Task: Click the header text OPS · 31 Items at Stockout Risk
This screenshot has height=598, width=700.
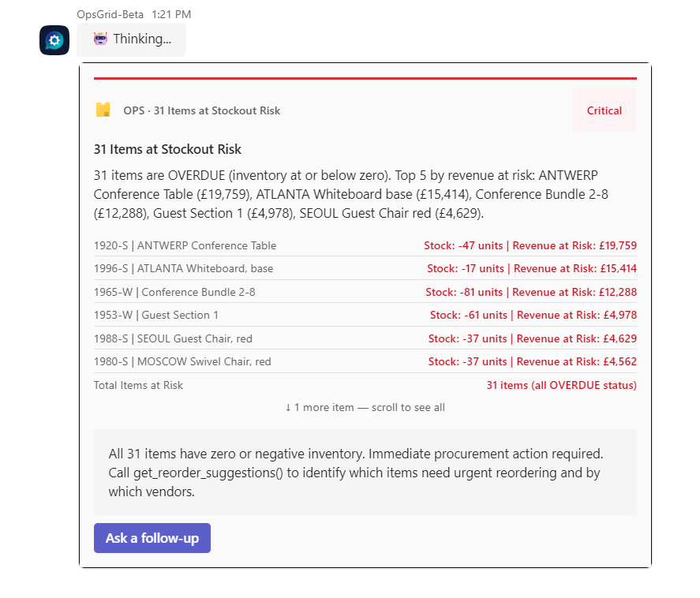Action: [202, 110]
